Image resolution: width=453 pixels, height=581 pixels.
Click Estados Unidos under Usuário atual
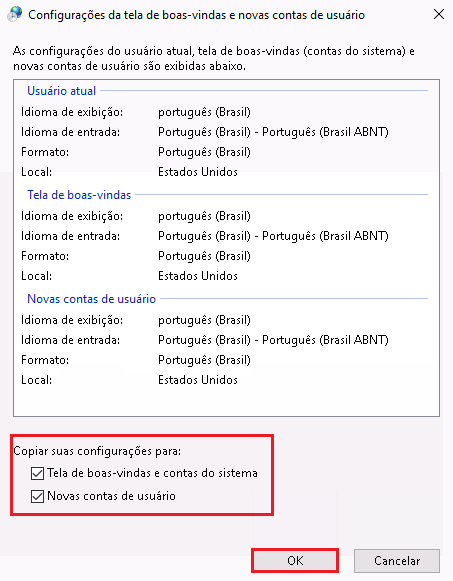coord(198,172)
